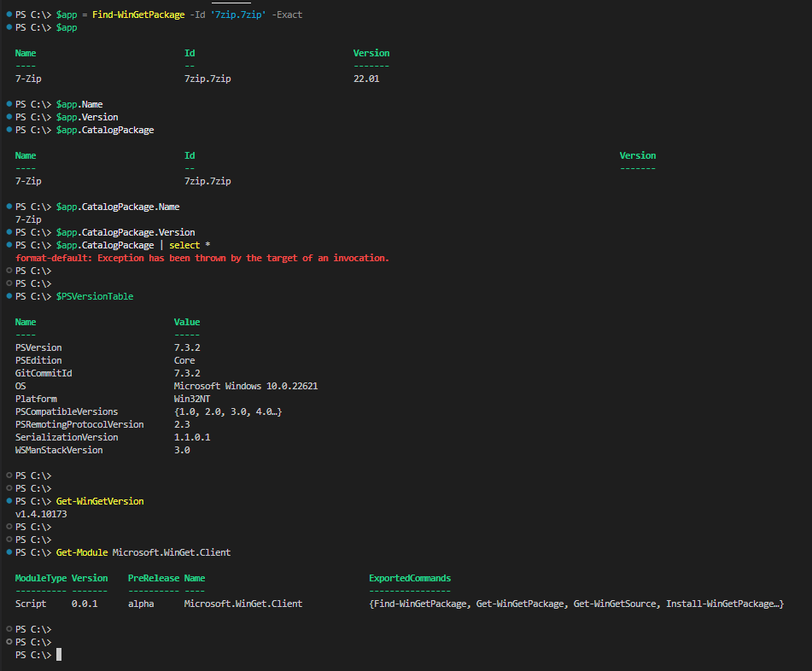Click the decoration dot next to Get-Module command
812x671 pixels.
pyautogui.click(x=9, y=552)
